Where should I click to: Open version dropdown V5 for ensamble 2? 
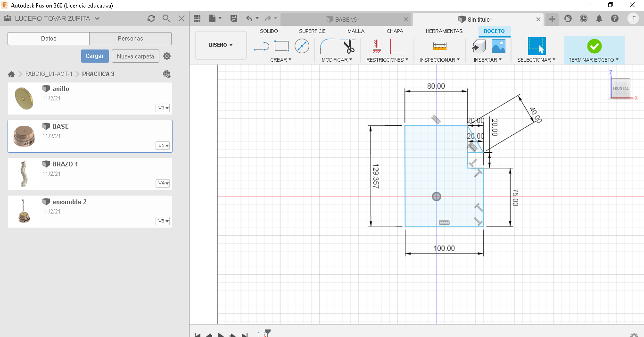pyautogui.click(x=163, y=221)
